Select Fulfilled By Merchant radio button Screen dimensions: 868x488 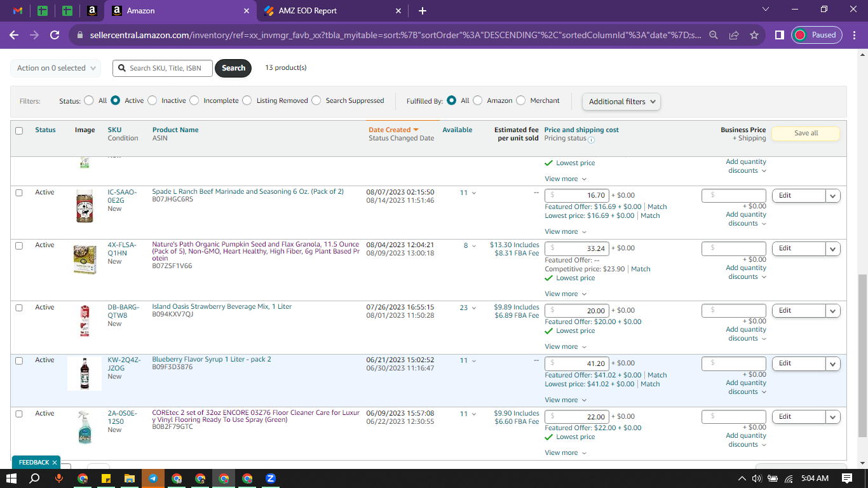click(x=521, y=100)
